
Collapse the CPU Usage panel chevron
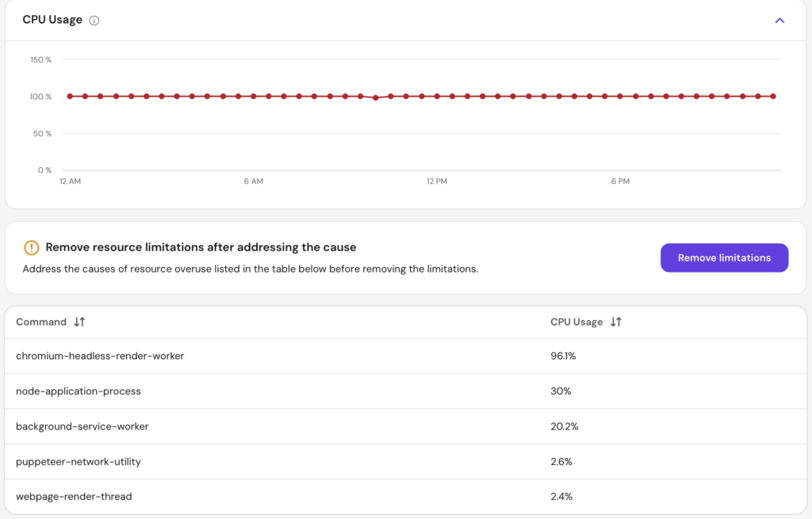(779, 20)
